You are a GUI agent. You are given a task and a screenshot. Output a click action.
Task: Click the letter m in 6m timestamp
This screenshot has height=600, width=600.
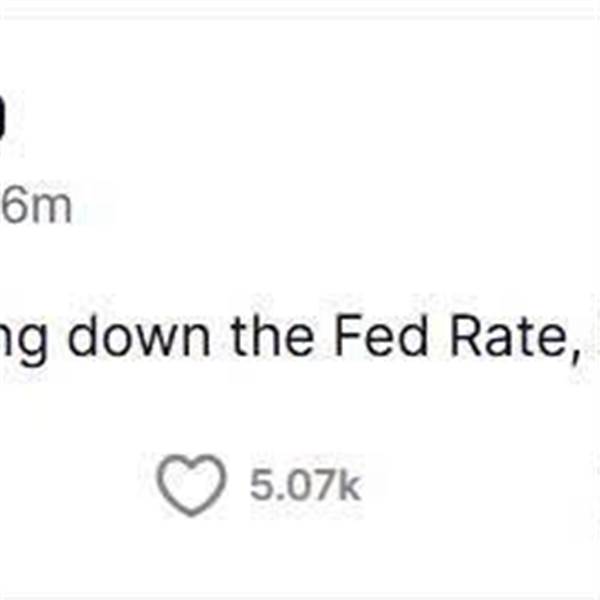(52, 210)
